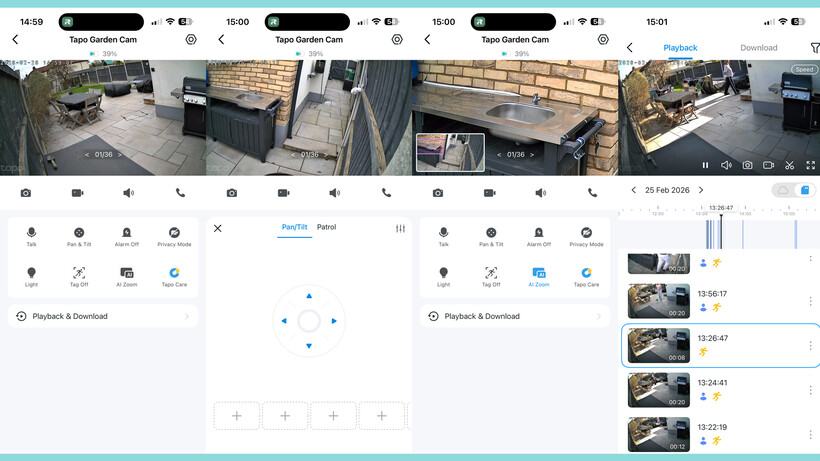Open more options for the 13:22:19 clip

pos(811,434)
